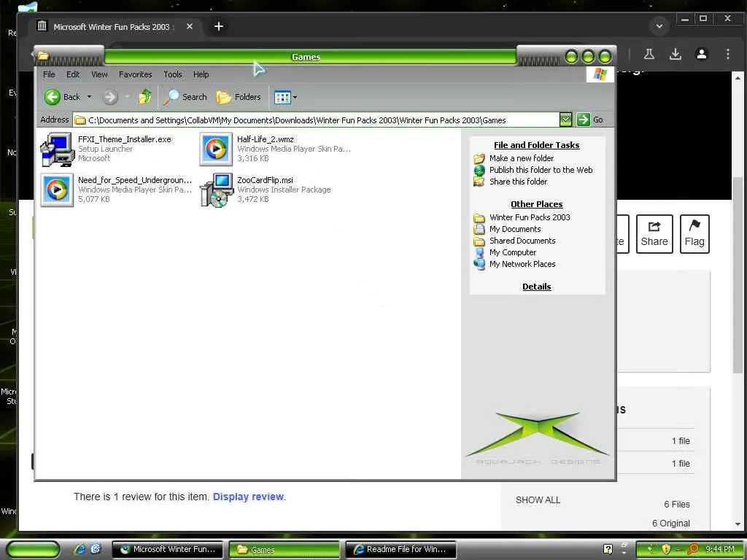Click the FFXI_Theme_Installer.exe file name

124,139
